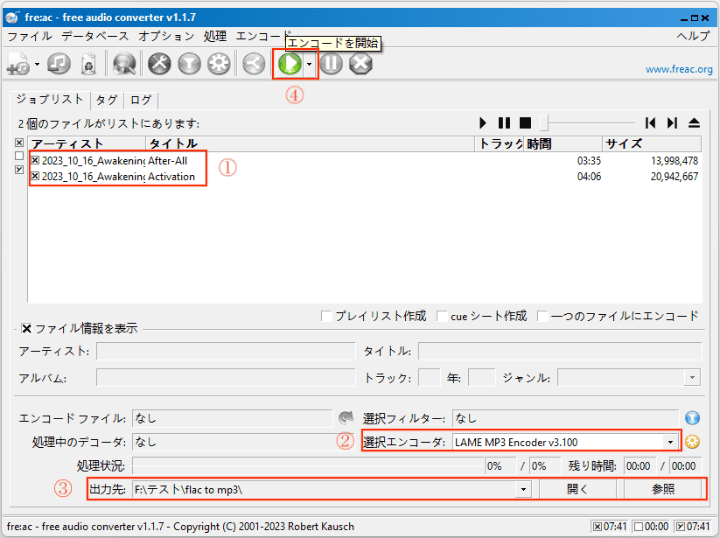Sort by the サイズ column header

(652, 144)
